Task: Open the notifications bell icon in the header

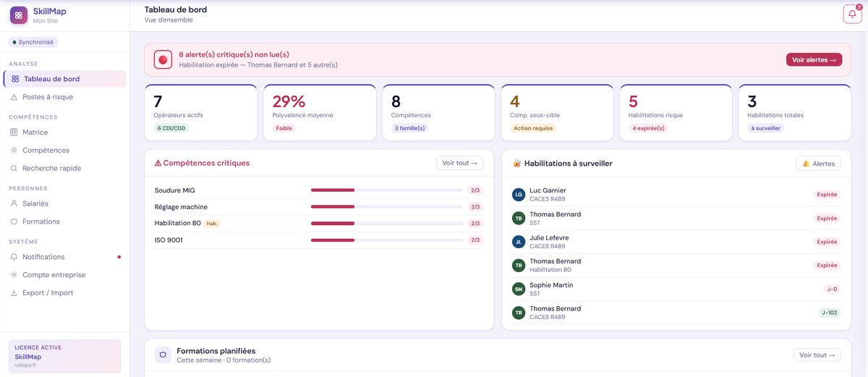Action: point(853,14)
